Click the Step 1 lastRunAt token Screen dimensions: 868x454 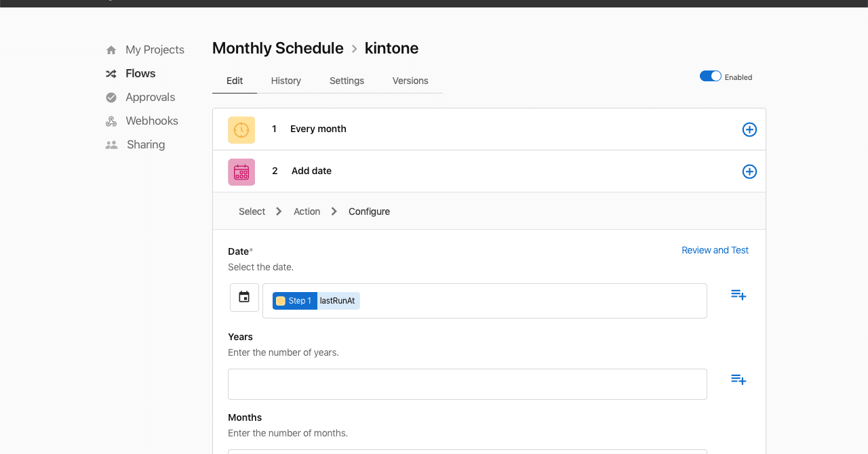tap(316, 301)
